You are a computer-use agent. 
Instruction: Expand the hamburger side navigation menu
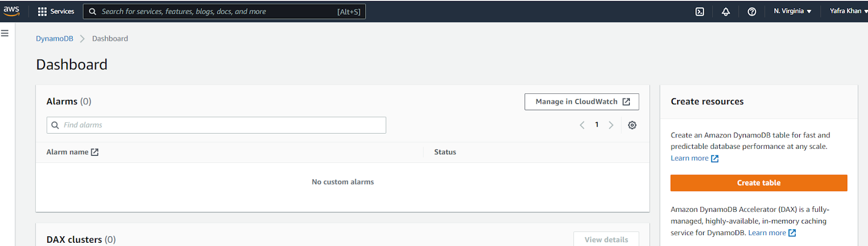(5, 33)
